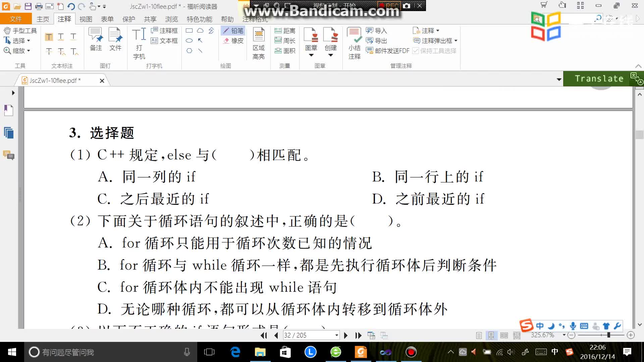Jump to the first page
This screenshot has width=644, height=362.
click(264, 336)
